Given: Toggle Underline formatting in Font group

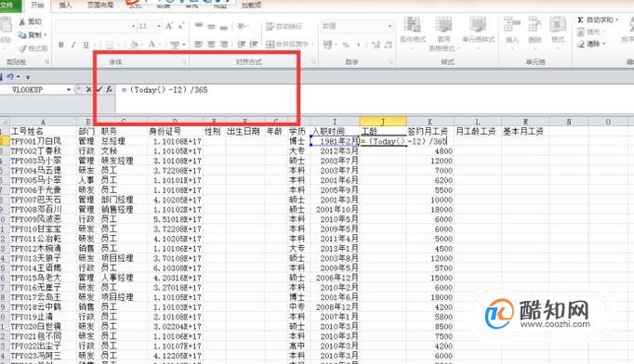Looking at the screenshot, I should point(86,45).
